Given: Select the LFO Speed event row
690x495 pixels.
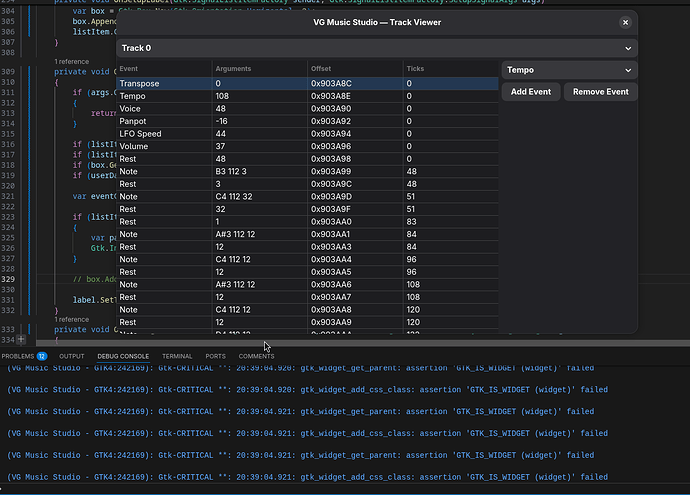Looking at the screenshot, I should coord(307,134).
